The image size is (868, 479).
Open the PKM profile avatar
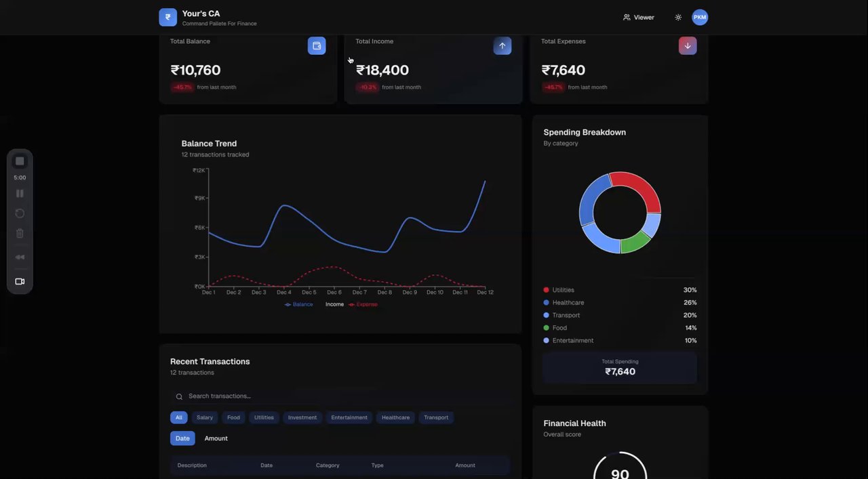(700, 18)
